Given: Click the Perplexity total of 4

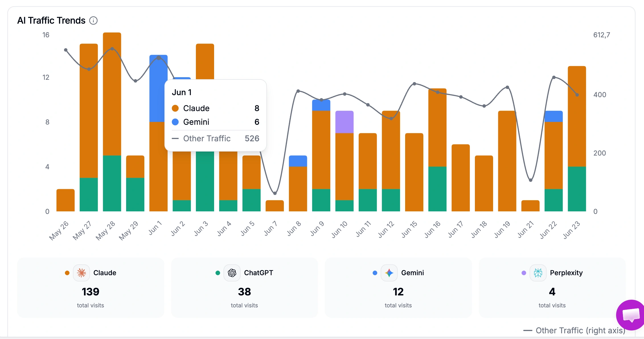Looking at the screenshot, I should (552, 292).
